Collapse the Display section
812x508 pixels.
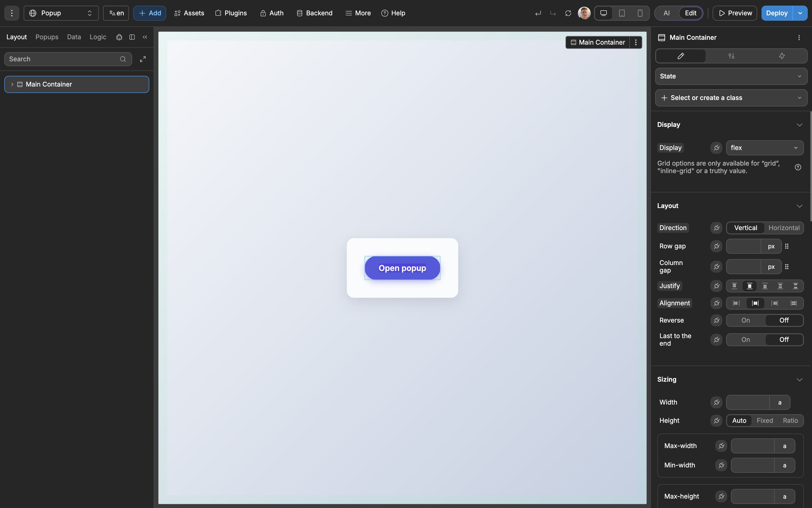point(799,125)
